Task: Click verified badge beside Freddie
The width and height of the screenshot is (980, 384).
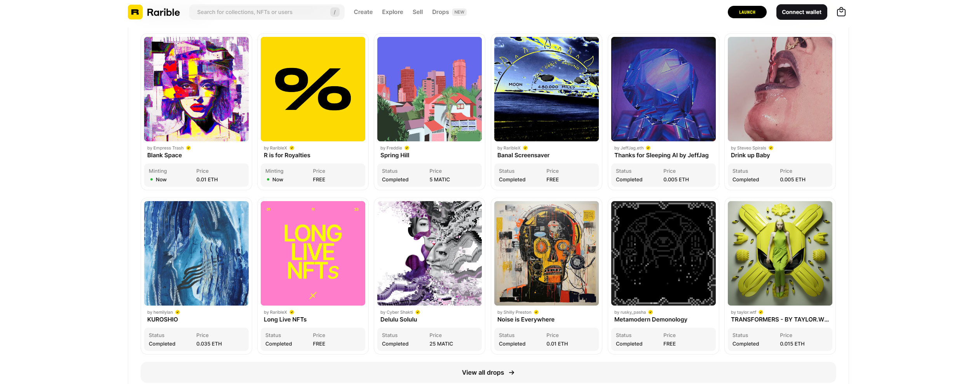Action: pyautogui.click(x=407, y=148)
